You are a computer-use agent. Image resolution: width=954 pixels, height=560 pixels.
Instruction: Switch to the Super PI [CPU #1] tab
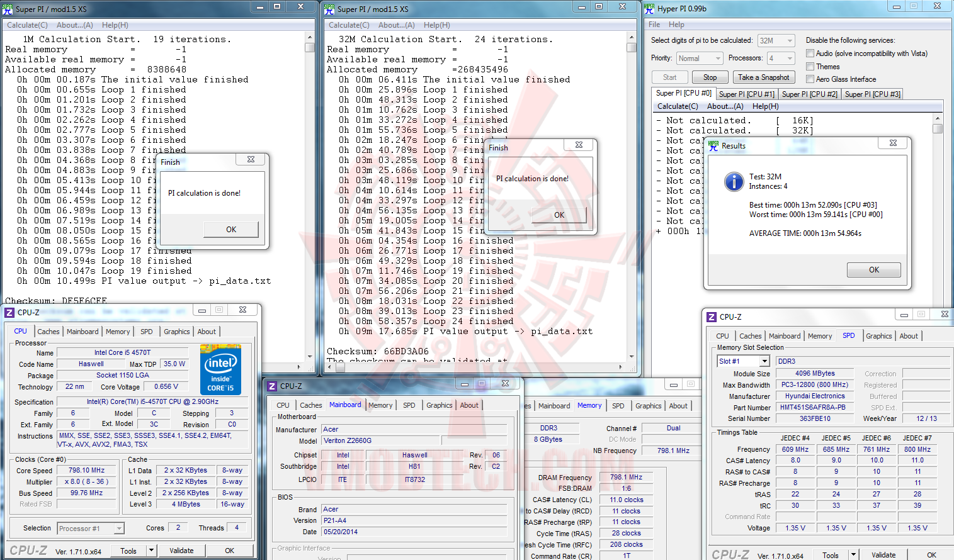(x=747, y=94)
